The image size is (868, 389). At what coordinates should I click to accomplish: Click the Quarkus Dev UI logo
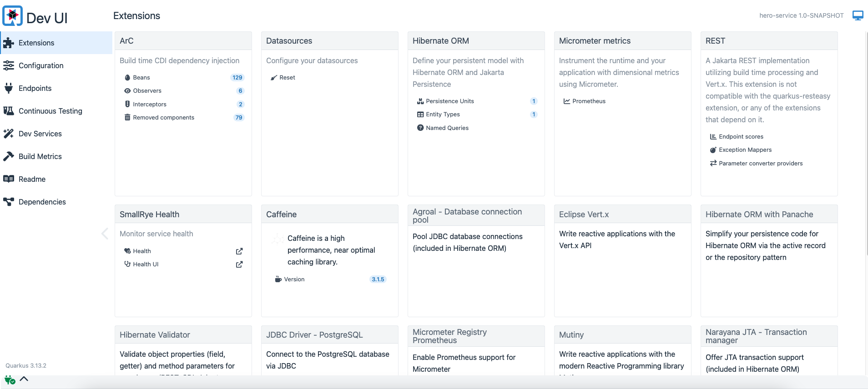click(12, 16)
